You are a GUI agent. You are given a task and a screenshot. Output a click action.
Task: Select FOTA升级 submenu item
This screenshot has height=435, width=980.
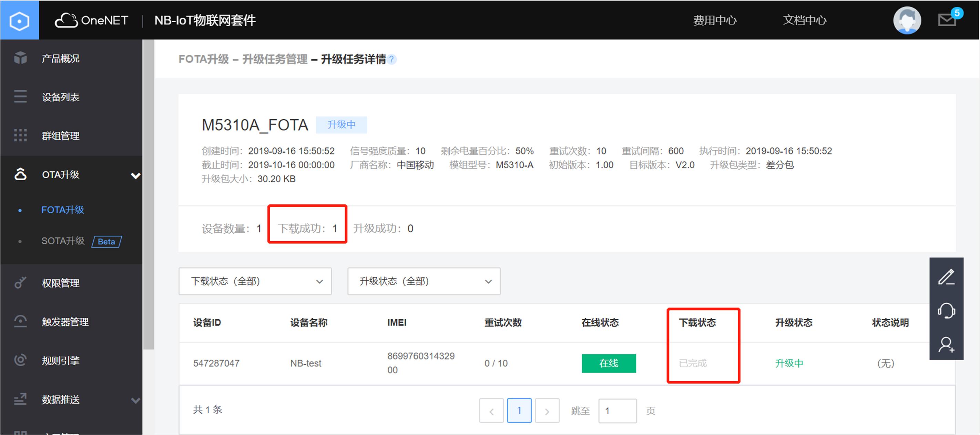click(62, 210)
